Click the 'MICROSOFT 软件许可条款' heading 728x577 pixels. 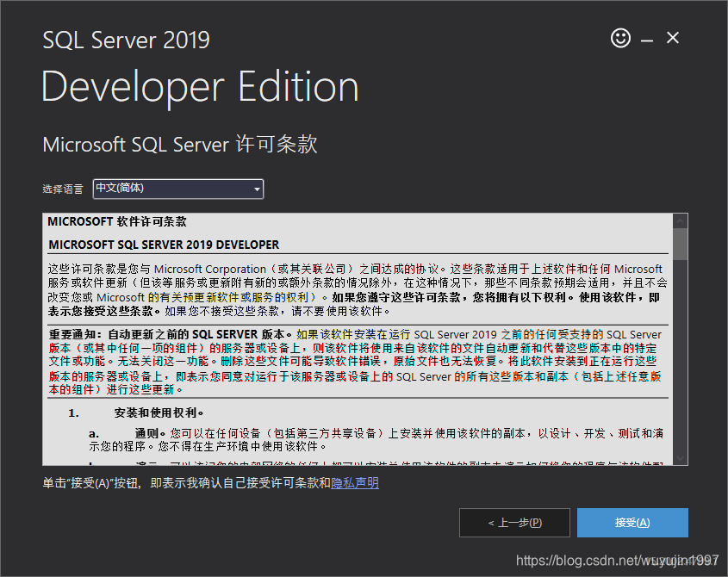pos(117,222)
